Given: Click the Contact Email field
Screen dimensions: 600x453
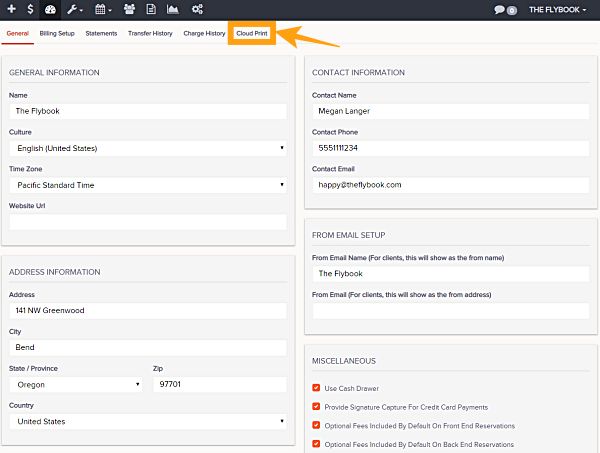Looking at the screenshot, I should [451, 185].
